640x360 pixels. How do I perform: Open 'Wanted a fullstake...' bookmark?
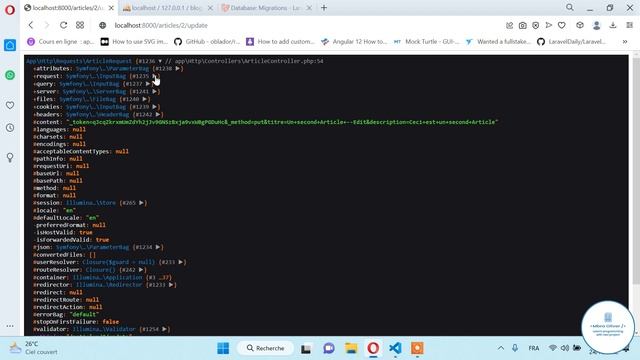pyautogui.click(x=498, y=42)
